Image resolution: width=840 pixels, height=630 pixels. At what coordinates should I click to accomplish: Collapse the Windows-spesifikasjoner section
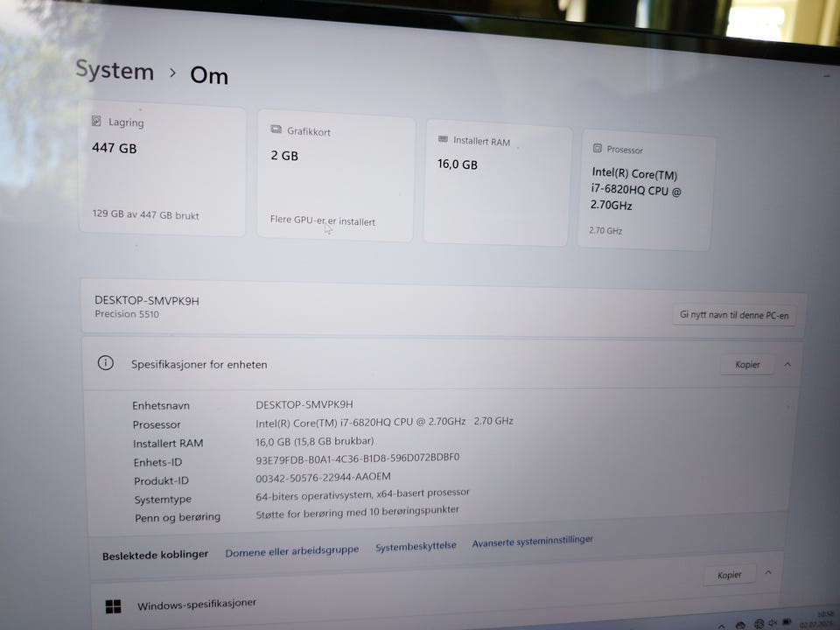point(768,572)
